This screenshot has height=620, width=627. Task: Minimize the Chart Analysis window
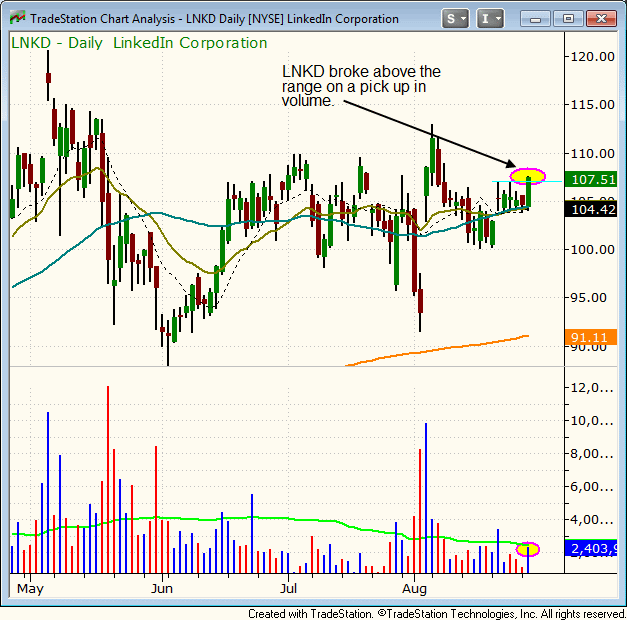pyautogui.click(x=538, y=18)
